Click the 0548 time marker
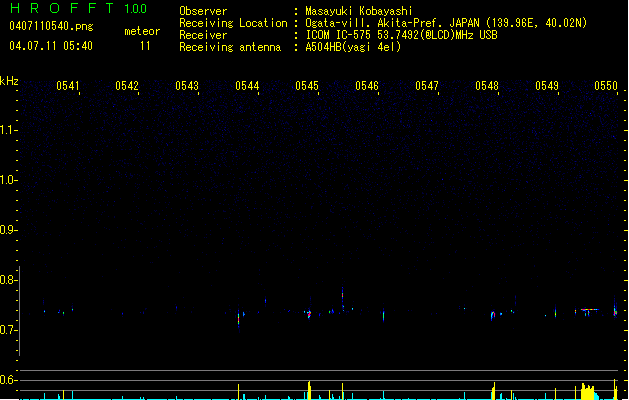 pos(487,86)
